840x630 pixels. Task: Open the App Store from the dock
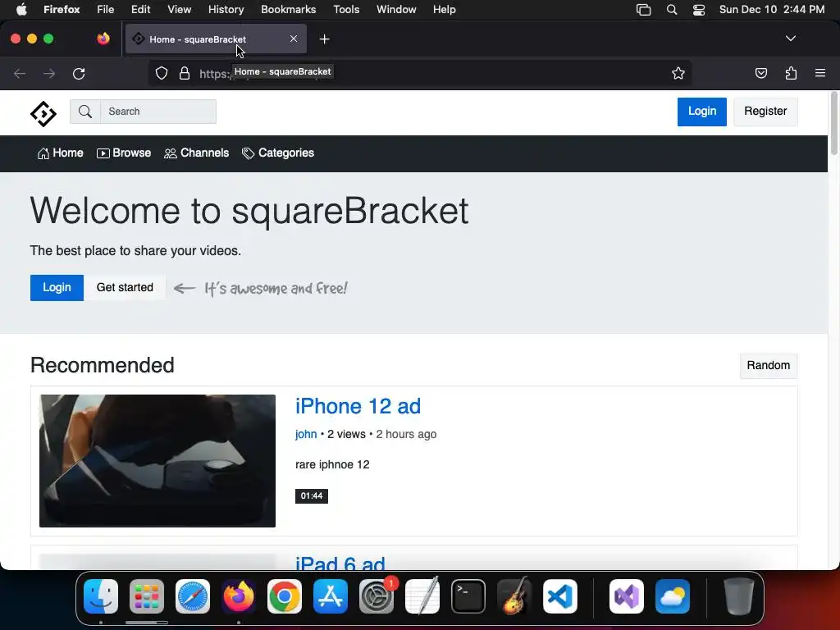[331, 596]
